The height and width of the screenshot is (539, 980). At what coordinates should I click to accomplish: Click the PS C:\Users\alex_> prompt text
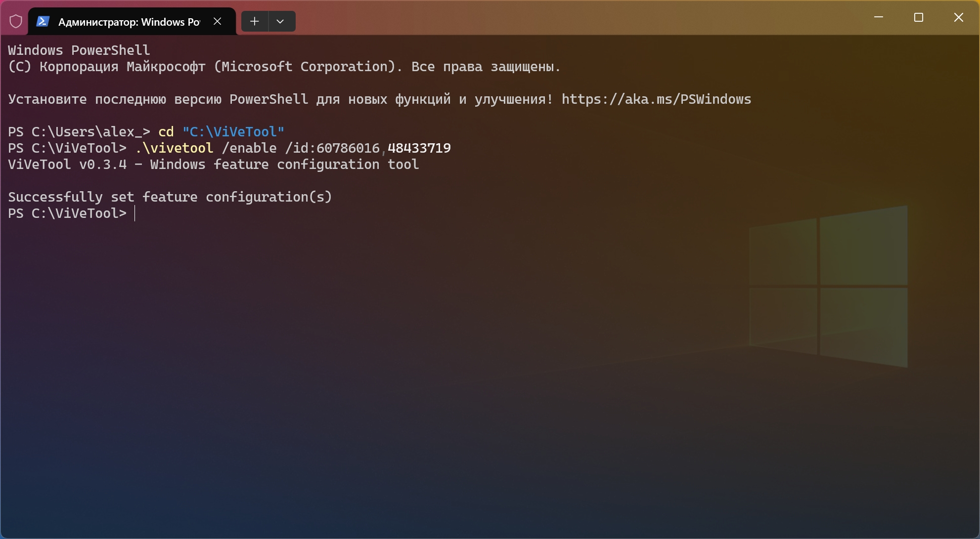pos(79,132)
